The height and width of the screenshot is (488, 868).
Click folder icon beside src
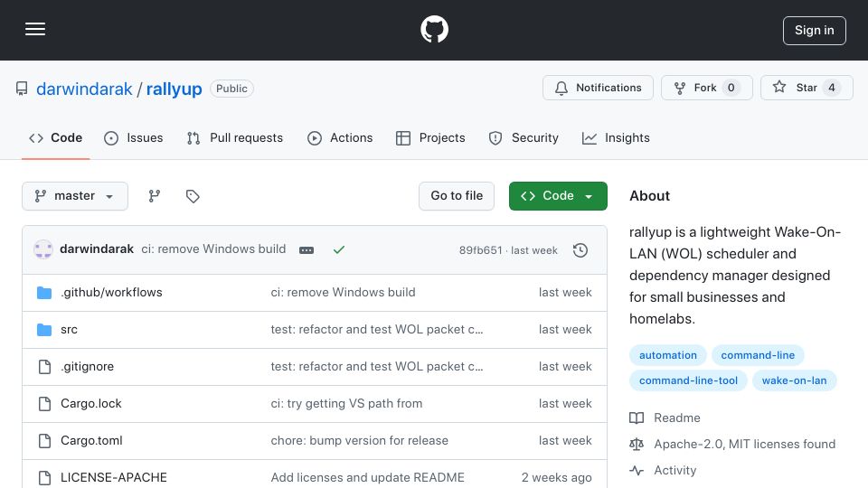(x=44, y=330)
